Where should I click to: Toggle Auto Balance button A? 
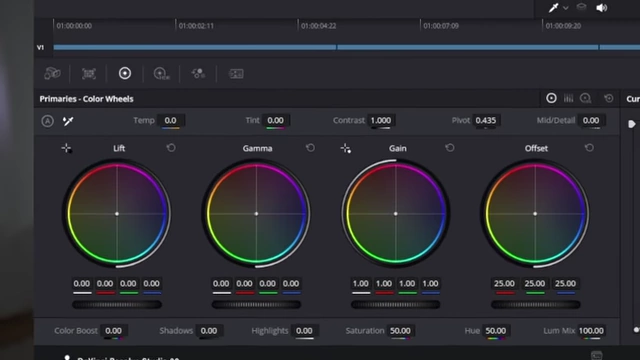[47, 121]
